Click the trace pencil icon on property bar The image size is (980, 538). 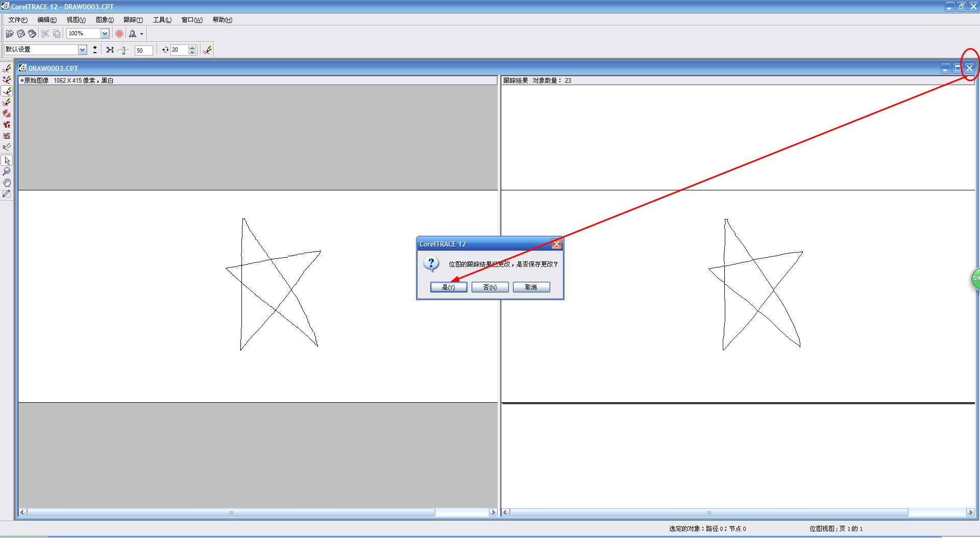207,50
